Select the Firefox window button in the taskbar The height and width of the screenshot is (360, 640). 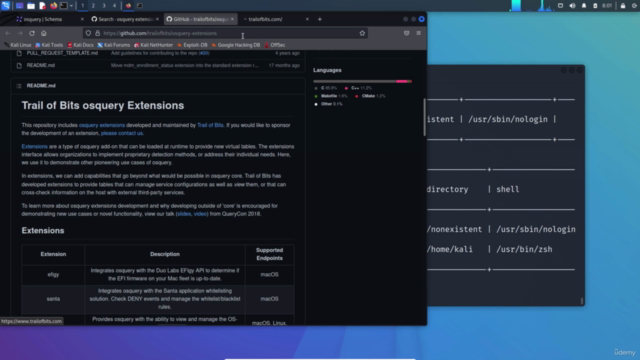128,6
